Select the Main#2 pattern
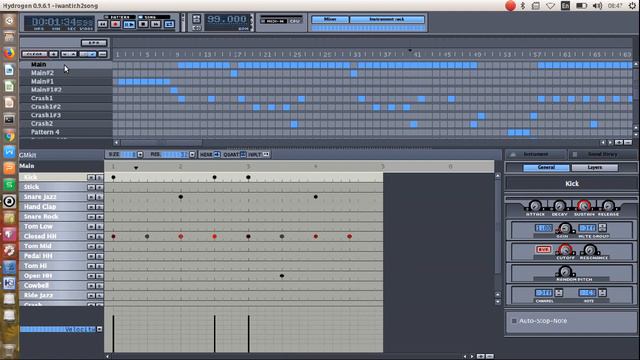Viewport: 640px width, 360px height. click(x=66, y=73)
